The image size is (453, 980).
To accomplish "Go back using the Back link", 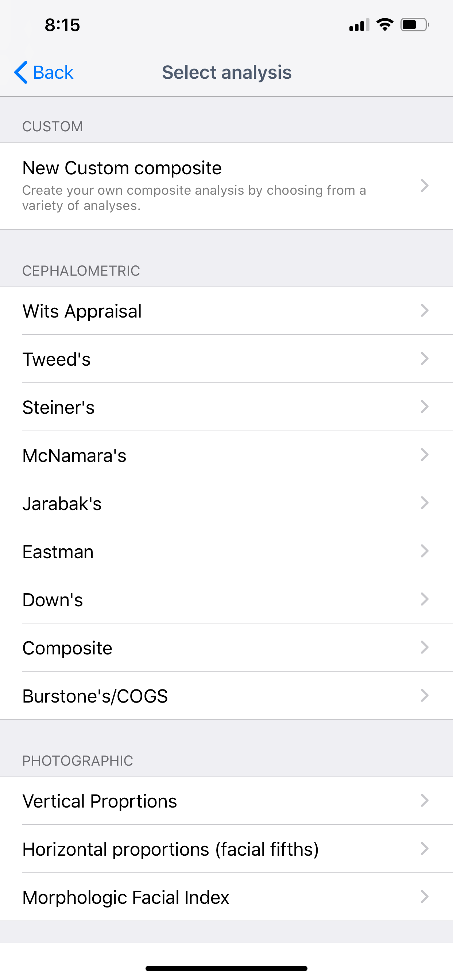I will pyautogui.click(x=53, y=72).
